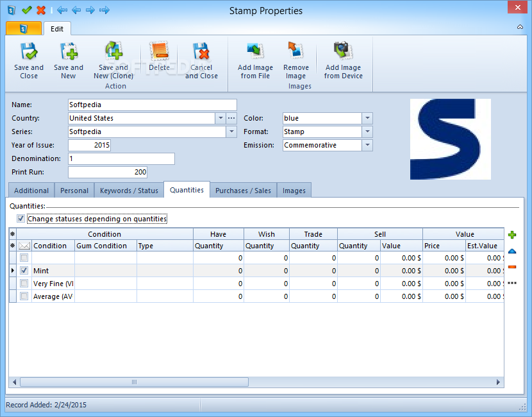
Task: Go to next record arrow
Action: (90, 10)
